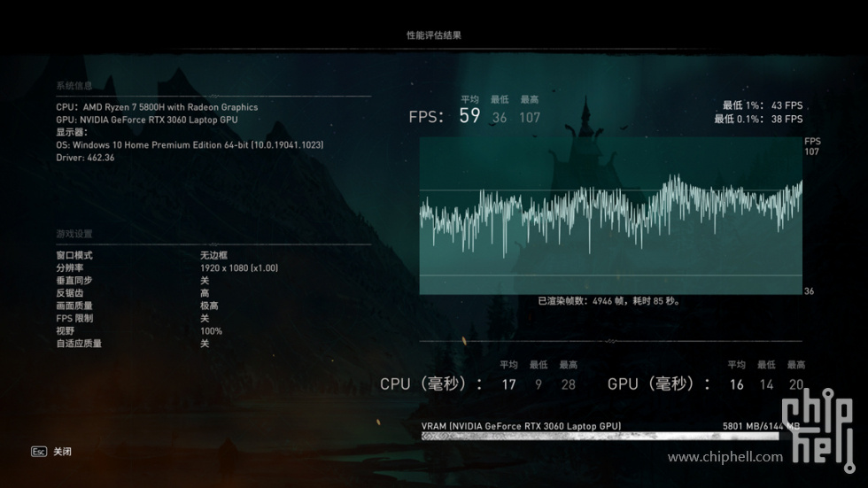This screenshot has width=868, height=488.
Task: Click the CPU（毫秒） label
Action: [x=430, y=383]
